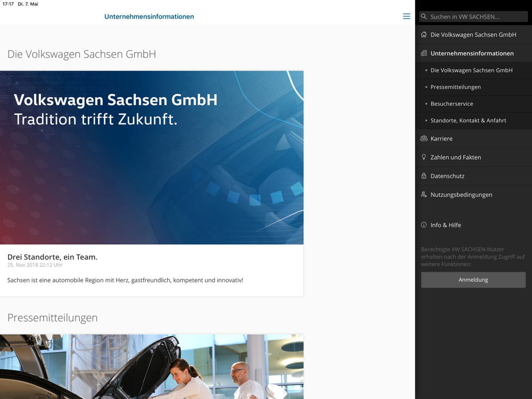Image resolution: width=532 pixels, height=399 pixels.
Task: Click the home icon beside Die Volkswagen Sachsen GmbH
Action: tap(424, 34)
